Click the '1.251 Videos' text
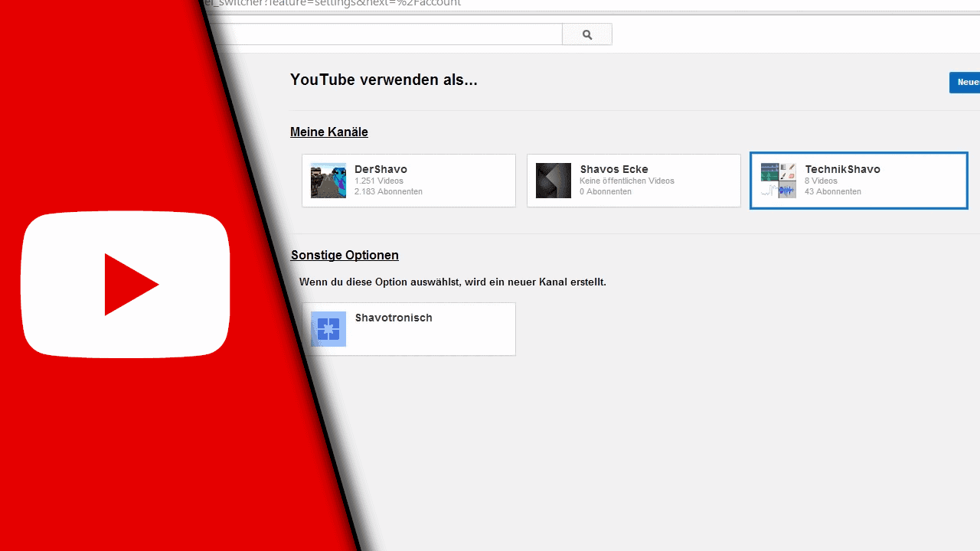Screen dimensions: 980x551 click(379, 181)
